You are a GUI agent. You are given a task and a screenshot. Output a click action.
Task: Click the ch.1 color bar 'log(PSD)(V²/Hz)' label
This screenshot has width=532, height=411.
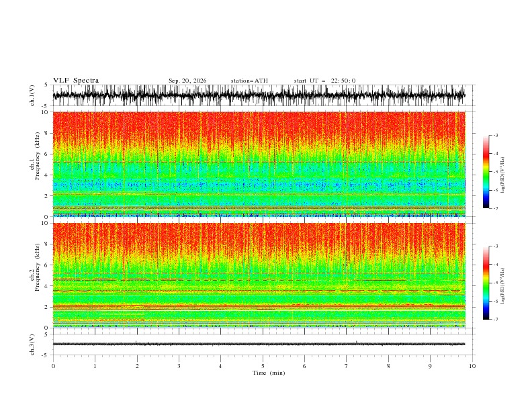[502, 175]
